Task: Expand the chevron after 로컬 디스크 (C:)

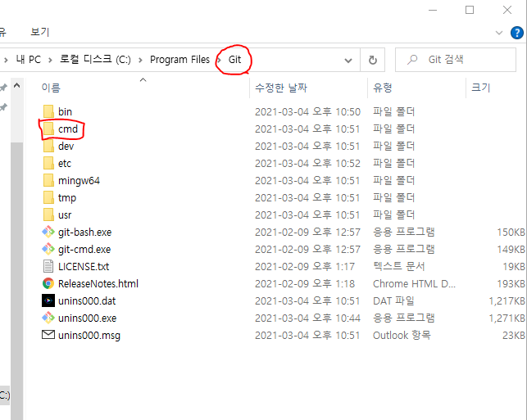Action: tap(140, 60)
